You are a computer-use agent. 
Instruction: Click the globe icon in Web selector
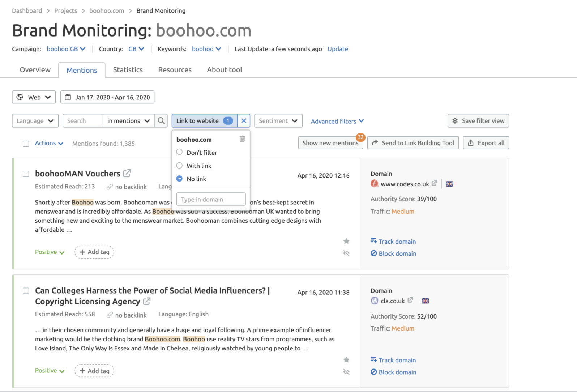pyautogui.click(x=20, y=97)
